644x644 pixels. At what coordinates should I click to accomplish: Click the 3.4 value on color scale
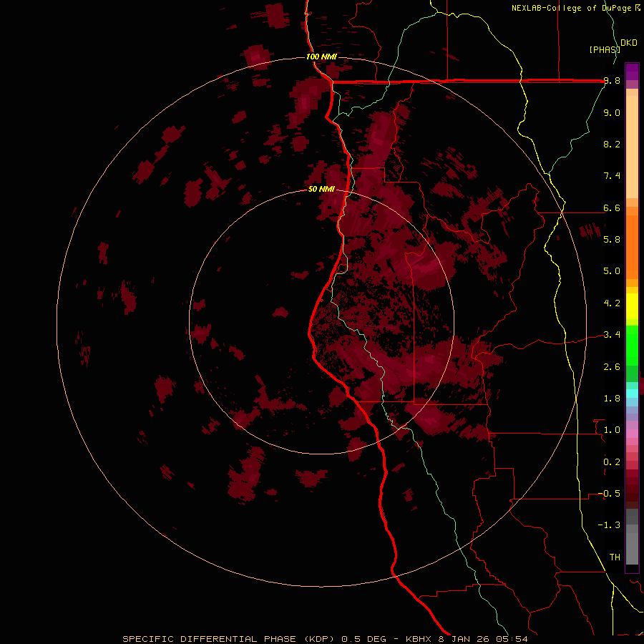pyautogui.click(x=612, y=335)
